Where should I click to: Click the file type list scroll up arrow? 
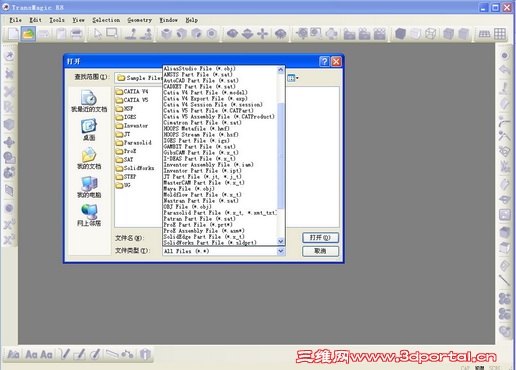[281, 70]
